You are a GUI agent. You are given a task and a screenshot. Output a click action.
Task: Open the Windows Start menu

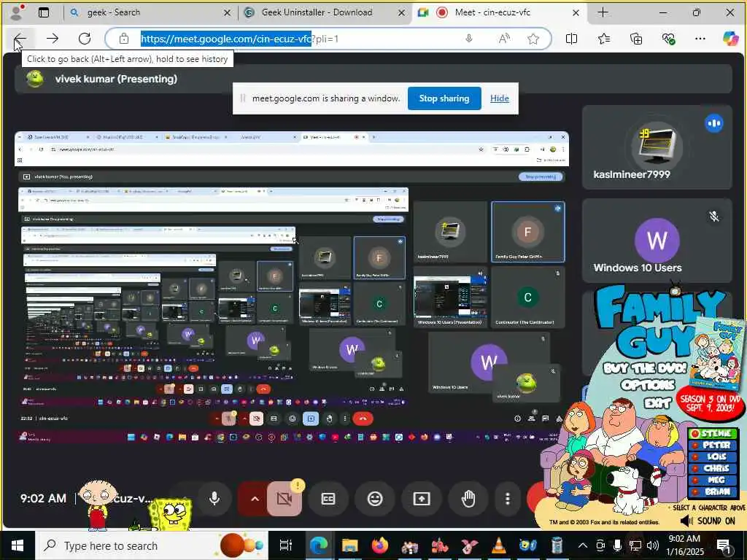click(18, 545)
